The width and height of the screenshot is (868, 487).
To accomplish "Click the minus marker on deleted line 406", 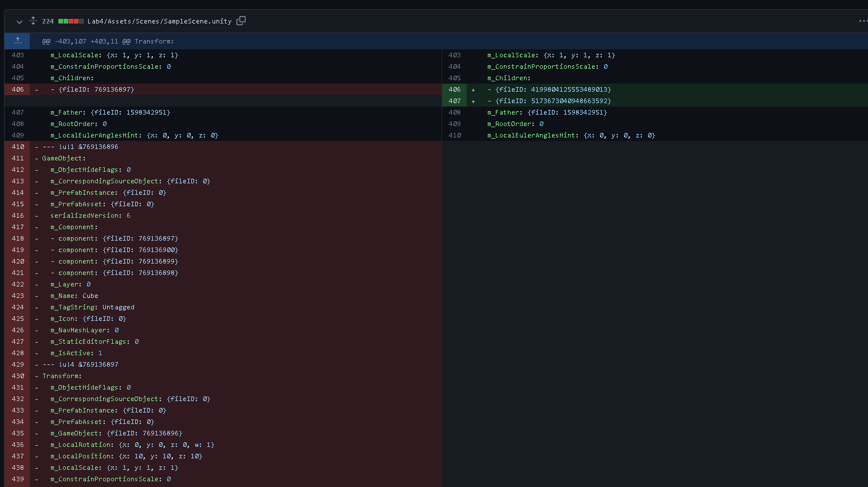I will tap(37, 90).
